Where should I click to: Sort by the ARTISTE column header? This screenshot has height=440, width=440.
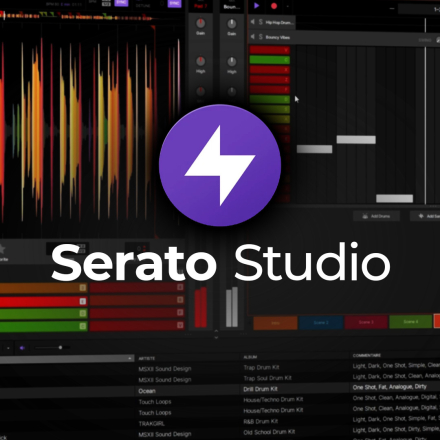(147, 358)
